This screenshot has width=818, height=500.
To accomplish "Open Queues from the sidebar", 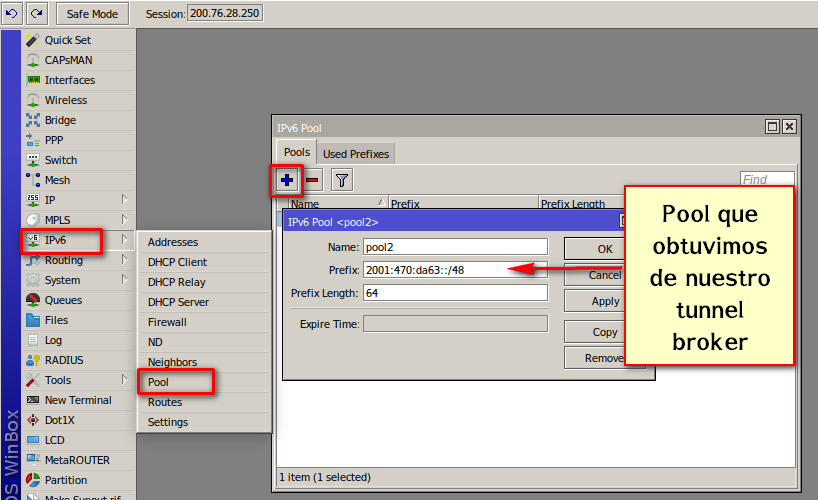I will 63,300.
